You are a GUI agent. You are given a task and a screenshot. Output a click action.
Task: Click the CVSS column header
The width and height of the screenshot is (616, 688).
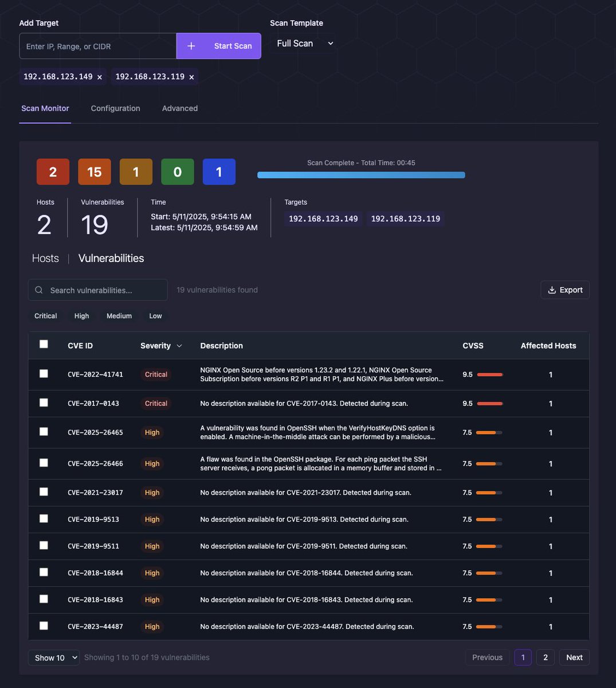pos(473,346)
